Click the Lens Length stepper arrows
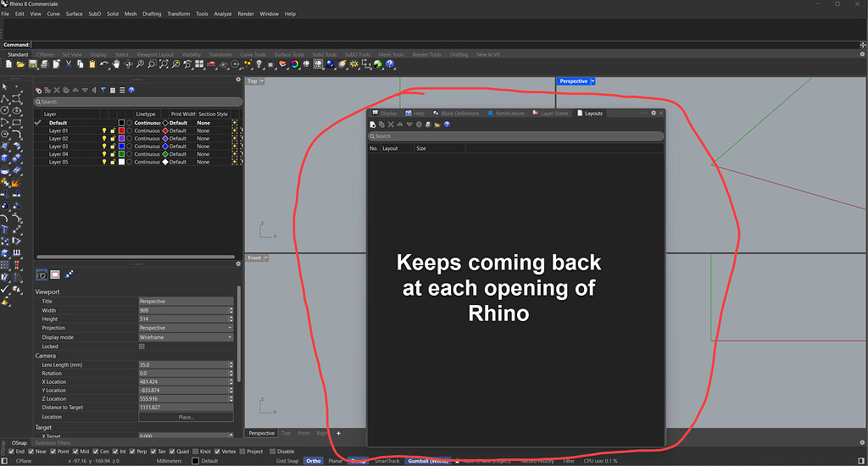 click(231, 364)
